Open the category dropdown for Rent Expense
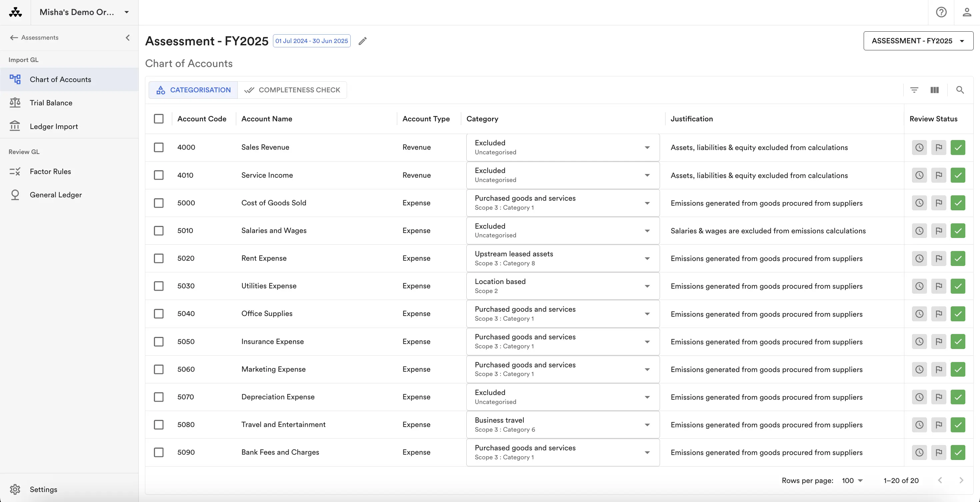Image resolution: width=980 pixels, height=502 pixels. [647, 258]
